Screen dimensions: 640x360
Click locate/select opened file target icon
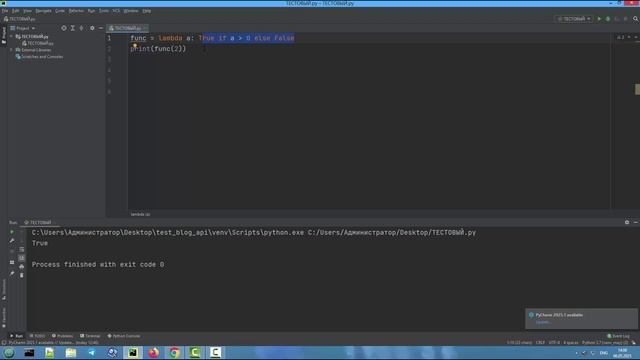point(64,28)
